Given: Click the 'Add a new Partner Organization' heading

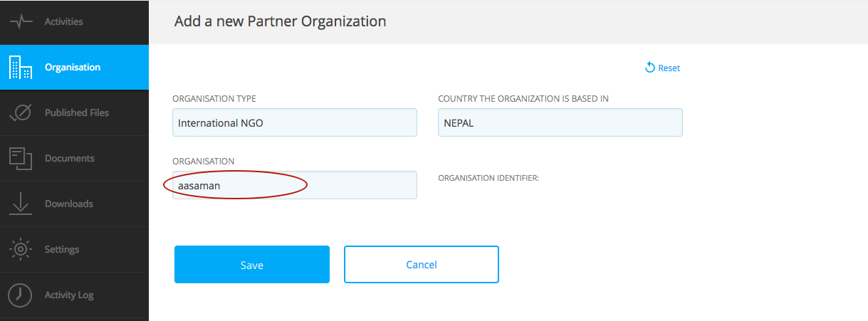Looking at the screenshot, I should tap(281, 21).
